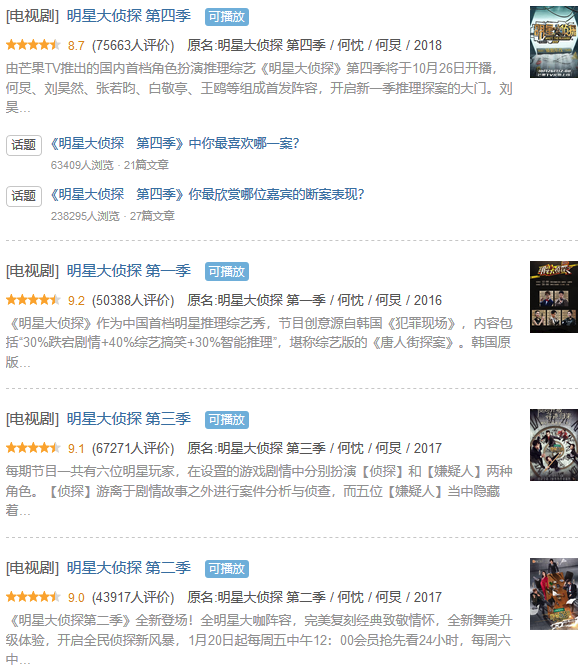Click 话题 tag beside 断案表现 topic
This screenshot has width=584, height=669.
[x=24, y=196]
